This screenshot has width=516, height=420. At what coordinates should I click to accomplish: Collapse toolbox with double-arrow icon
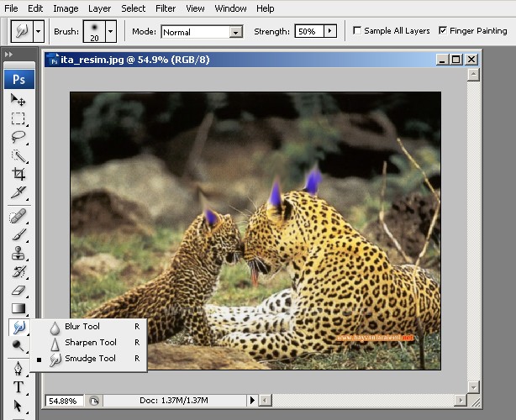9,55
